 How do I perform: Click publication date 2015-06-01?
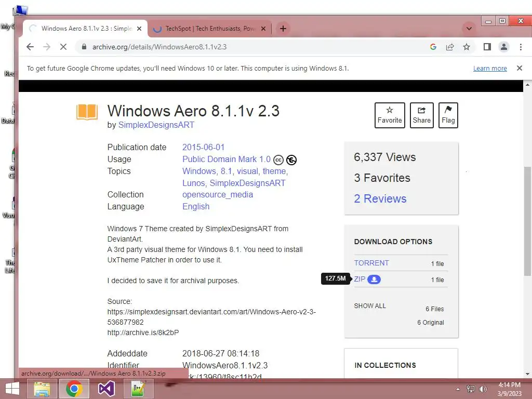(203, 147)
